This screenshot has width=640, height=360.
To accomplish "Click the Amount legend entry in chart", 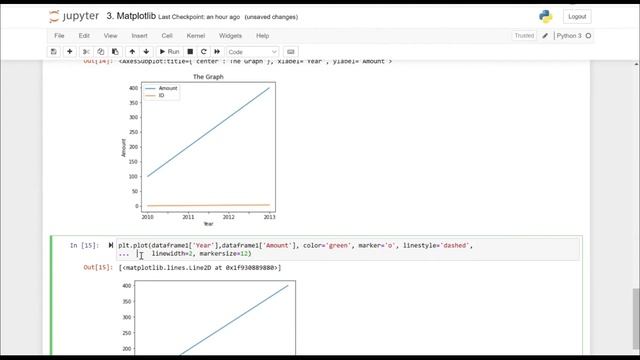I will point(162,88).
